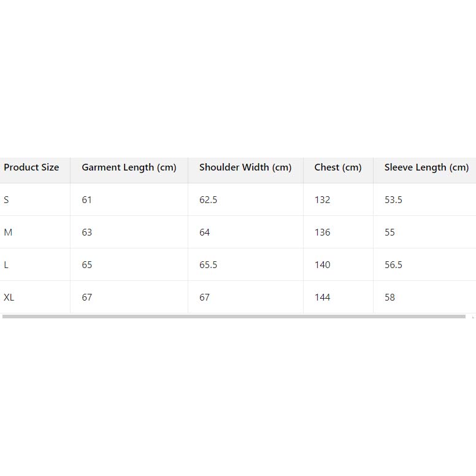Click the Product Size column header
The width and height of the screenshot is (476, 476).
[31, 167]
